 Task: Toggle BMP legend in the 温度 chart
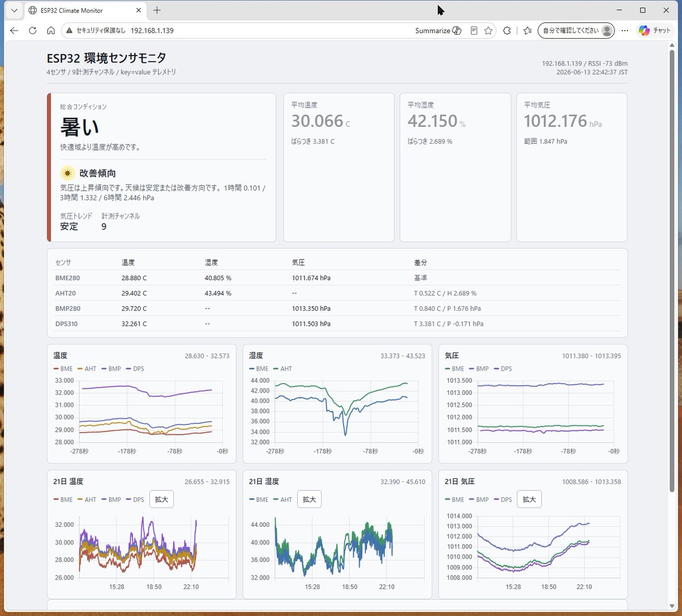[x=111, y=369]
